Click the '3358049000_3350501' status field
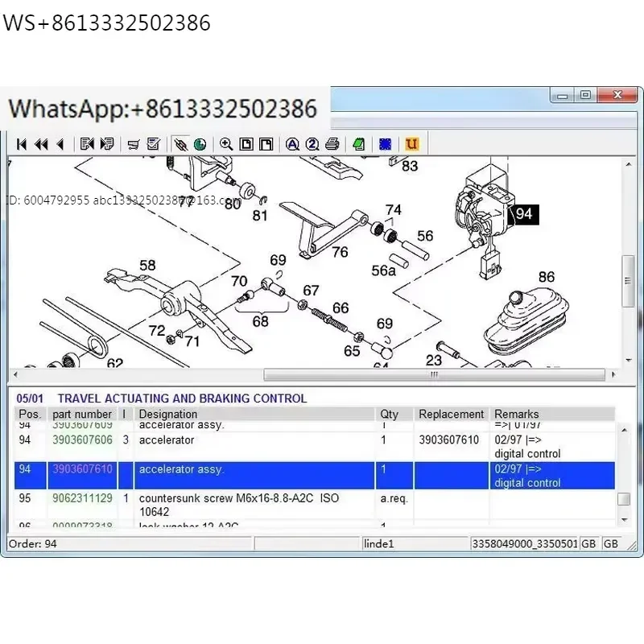 pos(525,544)
